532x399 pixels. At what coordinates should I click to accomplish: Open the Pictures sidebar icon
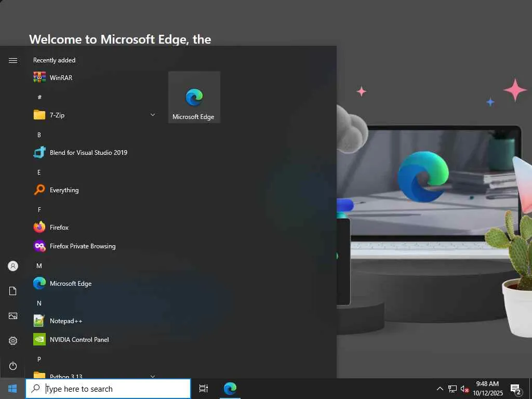(x=13, y=316)
